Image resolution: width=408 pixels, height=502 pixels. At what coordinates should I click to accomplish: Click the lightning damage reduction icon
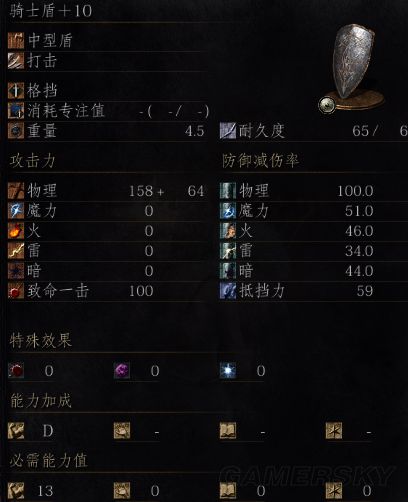(x=228, y=251)
